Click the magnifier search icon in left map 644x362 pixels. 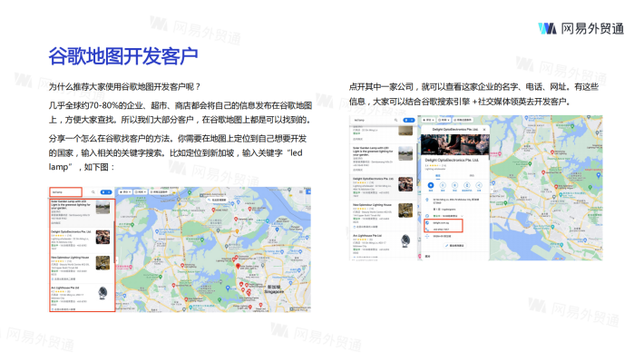93,192
